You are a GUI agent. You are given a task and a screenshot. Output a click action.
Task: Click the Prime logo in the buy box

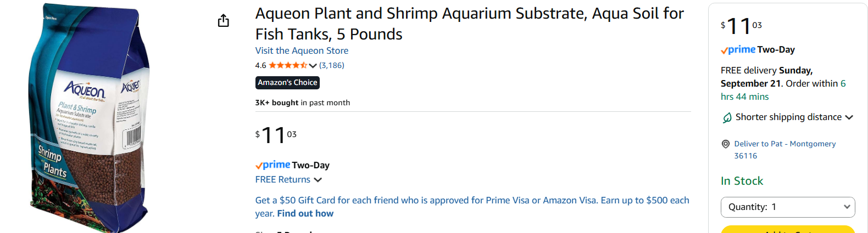coord(738,50)
